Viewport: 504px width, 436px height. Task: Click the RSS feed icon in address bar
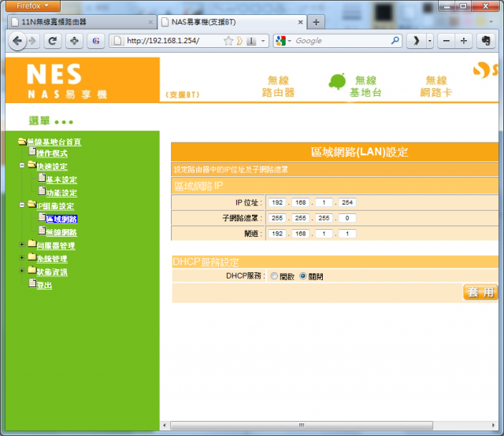click(239, 41)
